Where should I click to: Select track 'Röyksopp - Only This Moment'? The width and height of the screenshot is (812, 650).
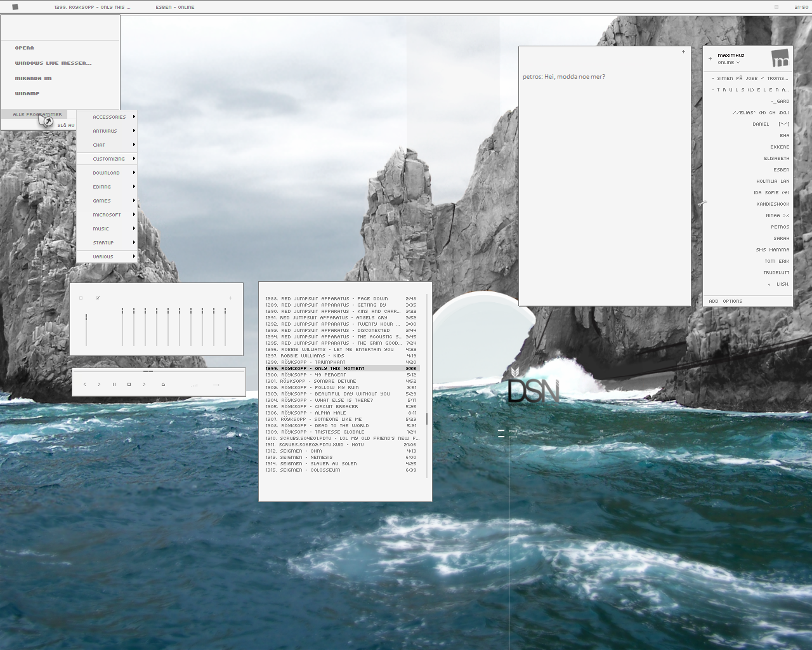(343, 368)
